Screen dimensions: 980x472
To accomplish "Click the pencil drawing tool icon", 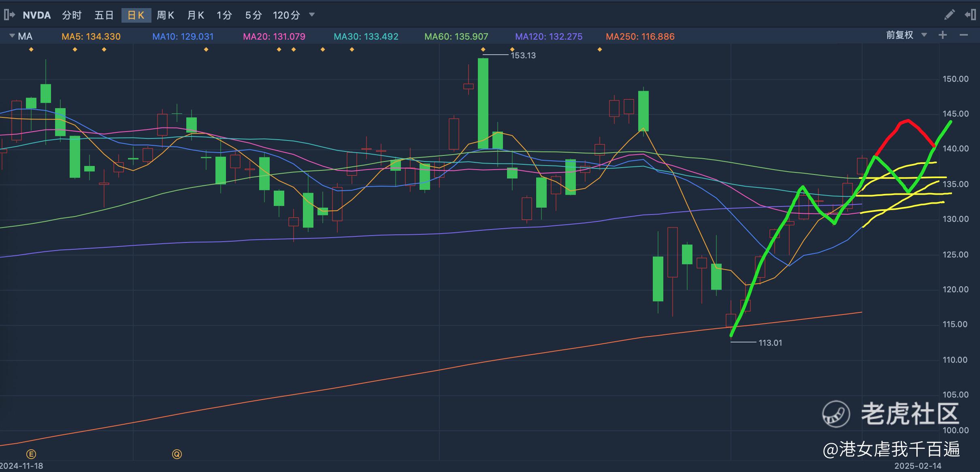I will (x=949, y=15).
